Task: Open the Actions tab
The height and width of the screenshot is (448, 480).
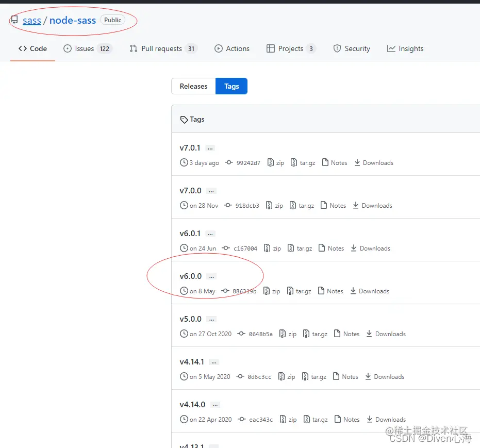Action: click(232, 48)
